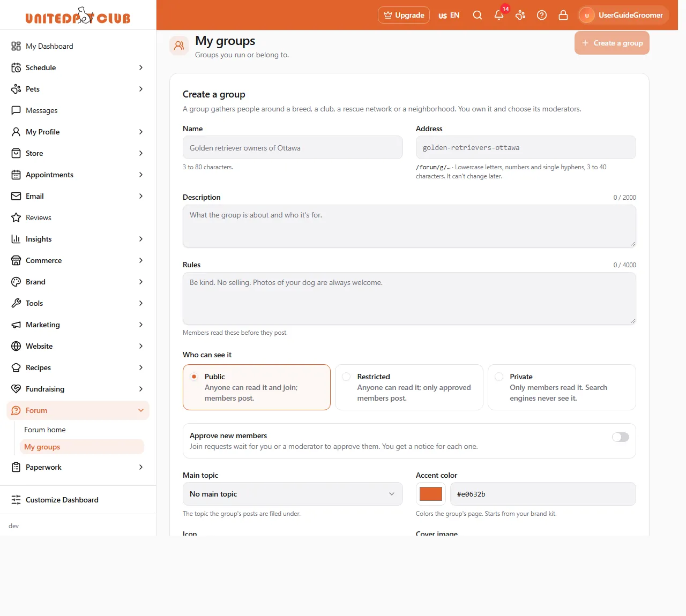Open Forum home in the sidebar
The image size is (686, 616).
click(82, 430)
